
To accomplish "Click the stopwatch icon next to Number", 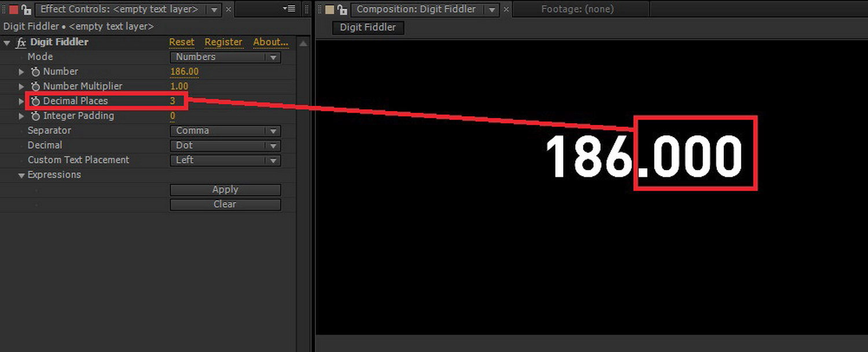I will (x=35, y=71).
